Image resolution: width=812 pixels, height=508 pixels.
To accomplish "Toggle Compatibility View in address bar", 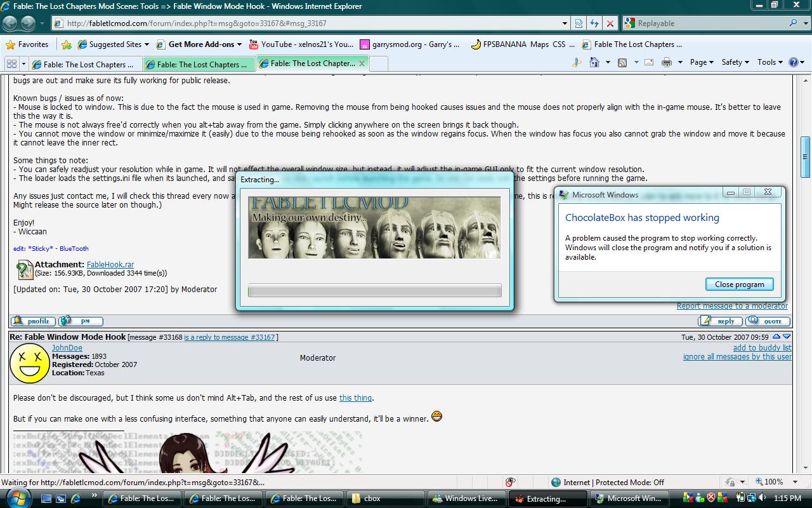I will (579, 23).
